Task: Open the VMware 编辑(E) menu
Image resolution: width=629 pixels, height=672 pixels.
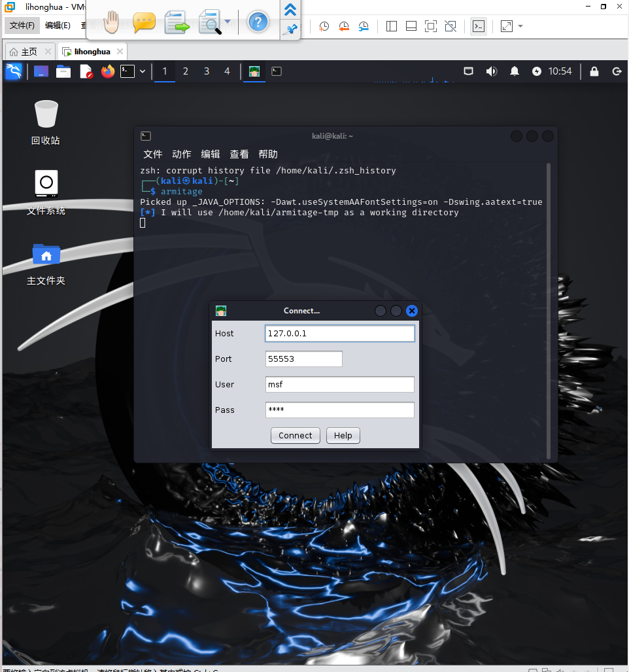Action: point(58,26)
